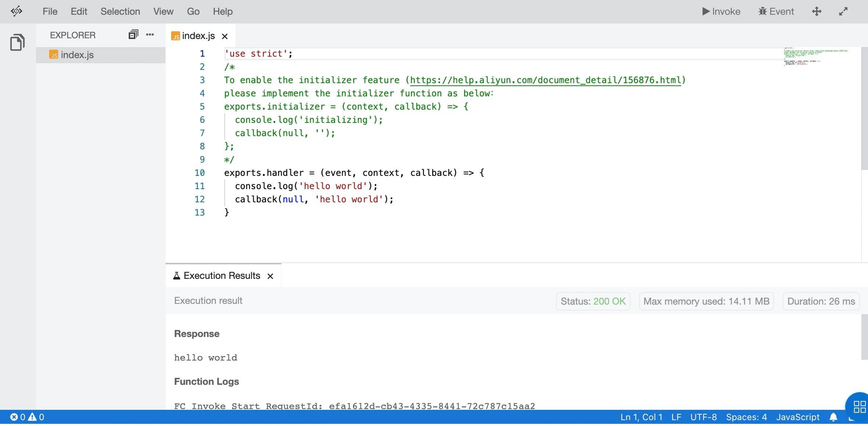Open the Selection menu

pyautogui.click(x=120, y=11)
